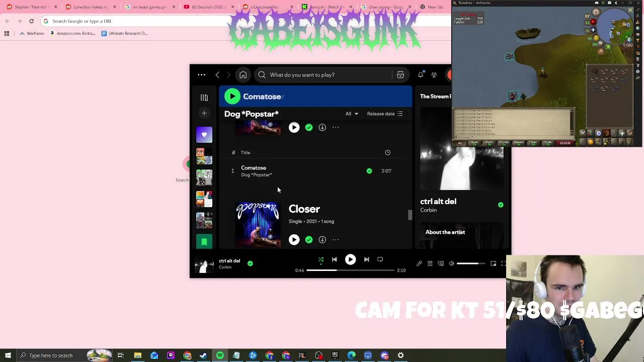Open Release date sort dropdown
Screen dimensions: 644x362
click(x=385, y=114)
